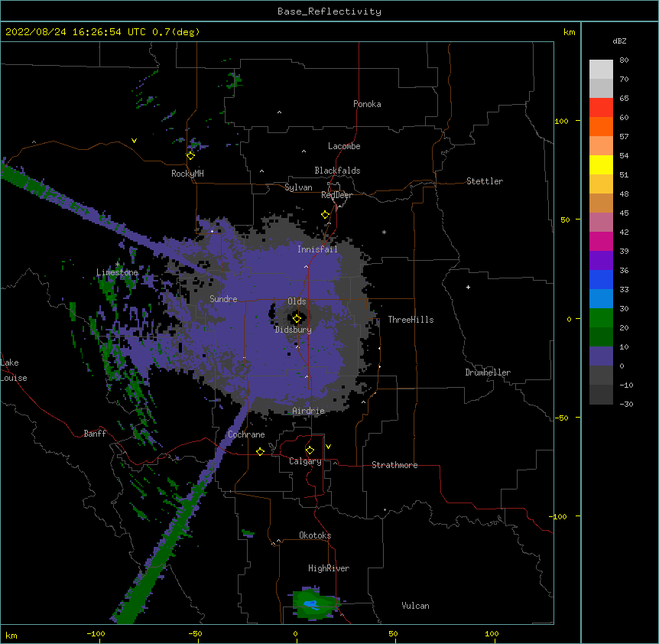This screenshot has width=659, height=644.
Task: Click the Blackfalds city label
Action: 337,171
